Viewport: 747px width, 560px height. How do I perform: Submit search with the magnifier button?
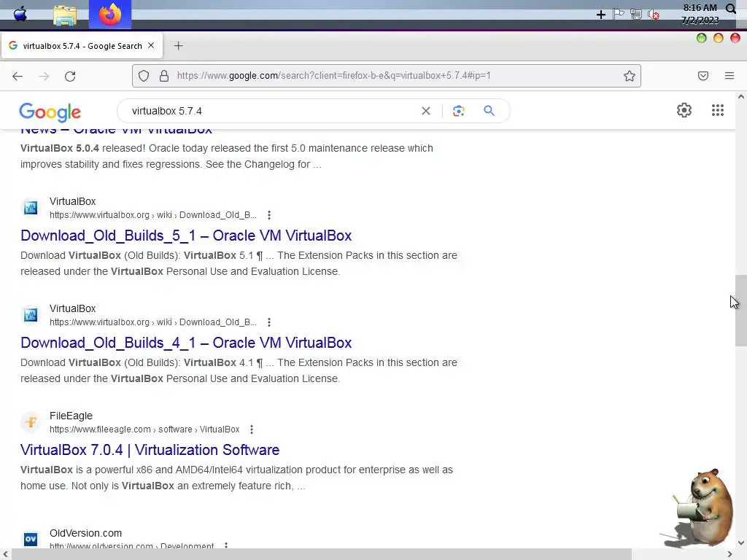[489, 111]
